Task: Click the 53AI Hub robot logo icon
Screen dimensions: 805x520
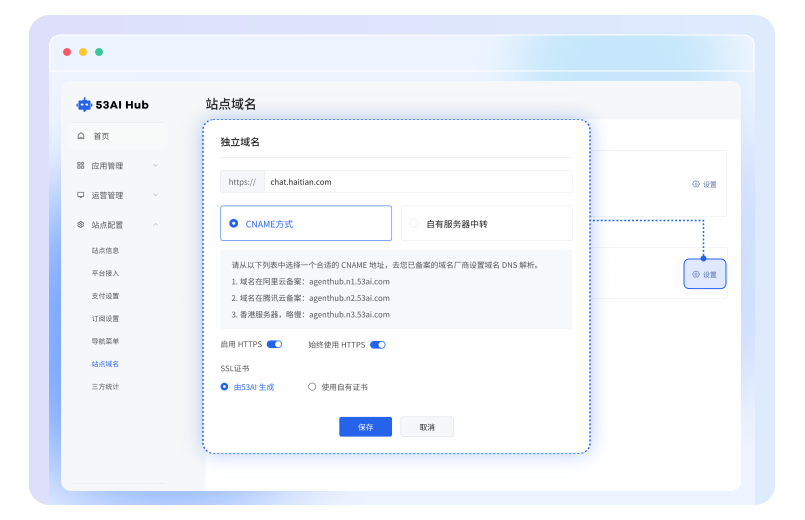Action: pyautogui.click(x=84, y=105)
